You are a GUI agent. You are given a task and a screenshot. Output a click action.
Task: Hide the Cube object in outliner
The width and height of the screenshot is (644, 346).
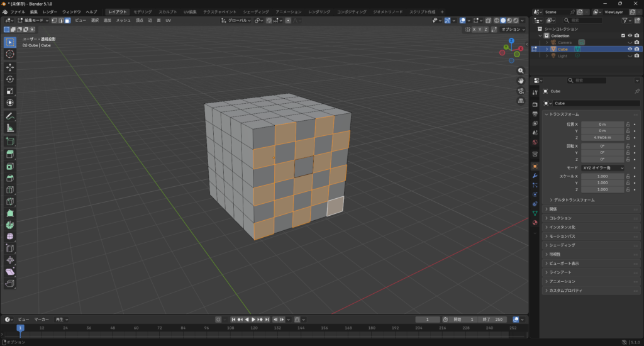point(630,49)
